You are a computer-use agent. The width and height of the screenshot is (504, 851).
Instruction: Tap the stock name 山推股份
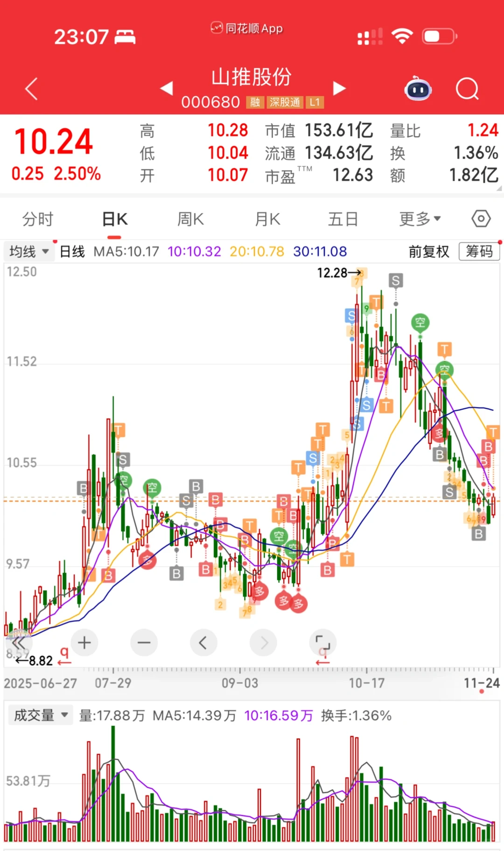pyautogui.click(x=252, y=77)
